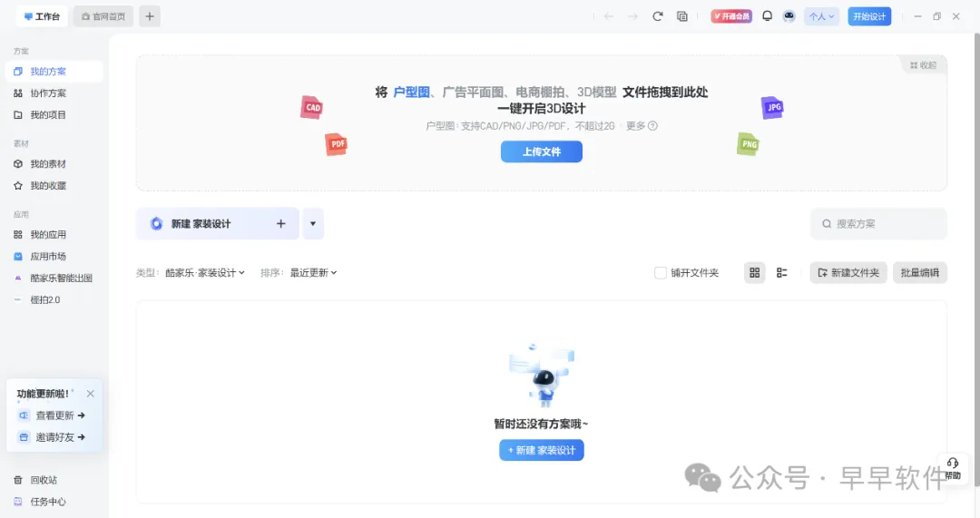Switch to the 官网首页 tab
The width and height of the screenshot is (980, 518).
click(x=103, y=16)
